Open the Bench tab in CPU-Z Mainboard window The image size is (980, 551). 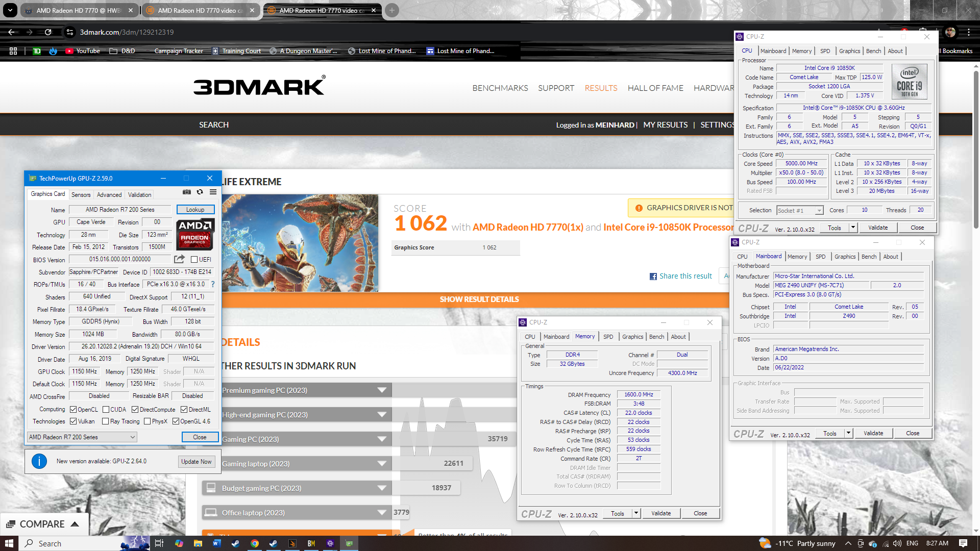tap(869, 257)
